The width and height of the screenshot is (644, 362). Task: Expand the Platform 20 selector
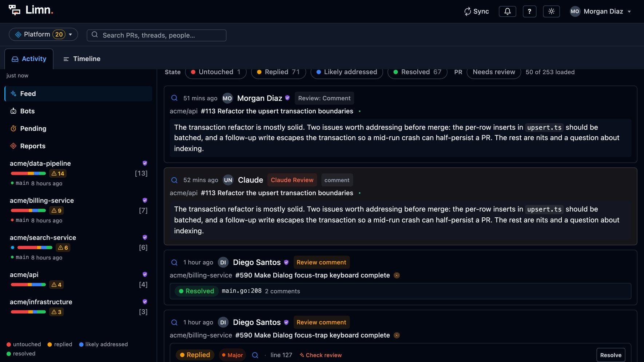[43, 35]
